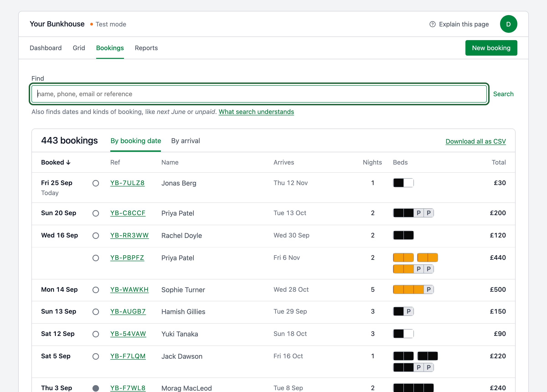Select the filled status circle for YB-F7WL8

pos(96,388)
